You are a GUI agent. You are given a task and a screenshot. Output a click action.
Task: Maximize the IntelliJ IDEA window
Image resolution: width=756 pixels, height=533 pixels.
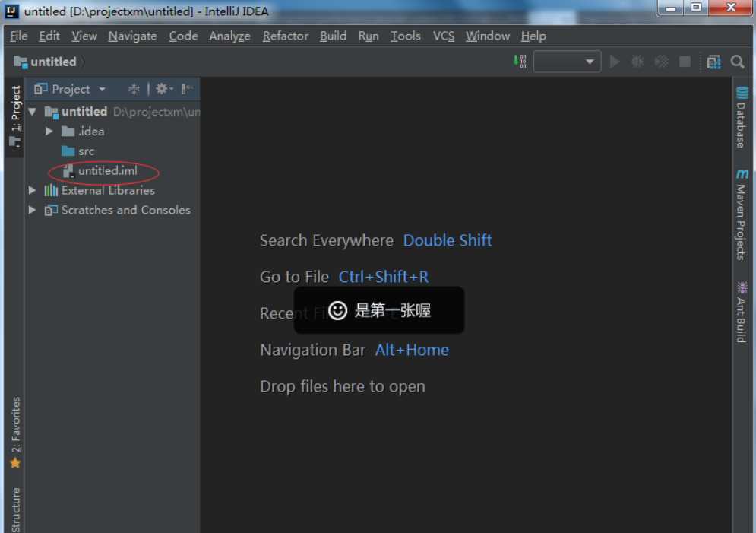click(696, 8)
